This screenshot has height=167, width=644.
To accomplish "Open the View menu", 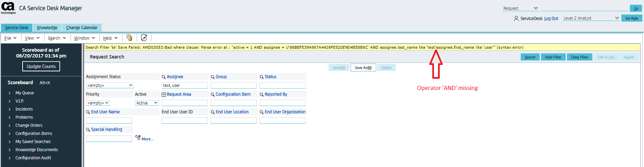I will pyautogui.click(x=32, y=38).
